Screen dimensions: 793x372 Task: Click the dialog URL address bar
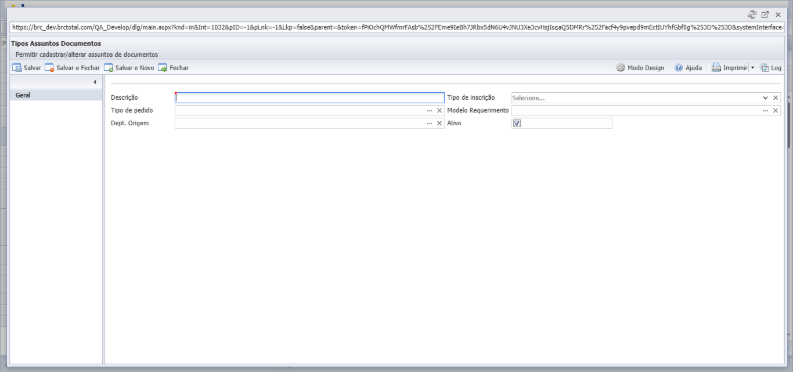pos(397,27)
